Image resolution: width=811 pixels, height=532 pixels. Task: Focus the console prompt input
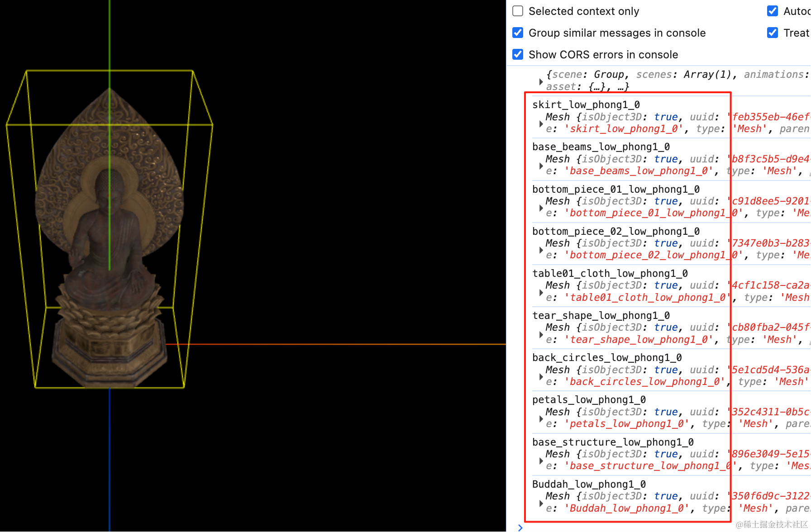[x=665, y=527]
